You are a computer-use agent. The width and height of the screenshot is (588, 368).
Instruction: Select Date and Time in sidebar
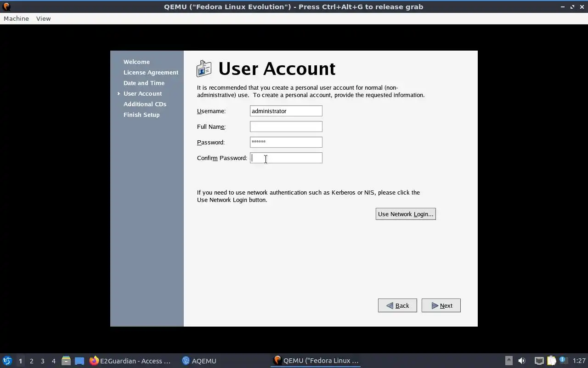[144, 83]
